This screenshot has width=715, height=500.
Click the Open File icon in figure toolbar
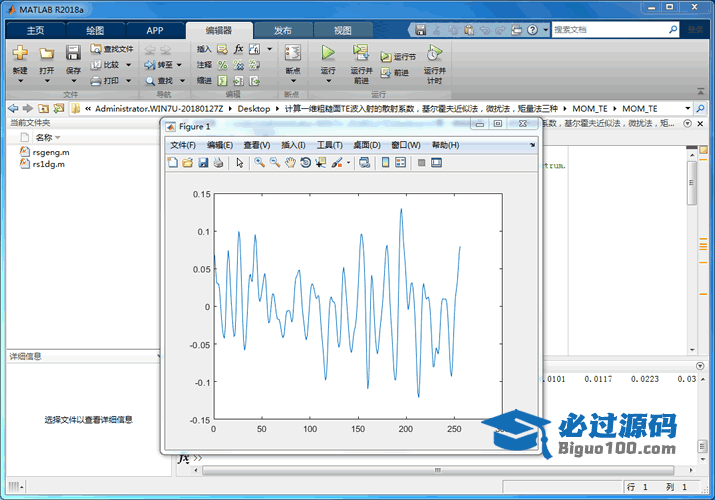click(x=188, y=162)
